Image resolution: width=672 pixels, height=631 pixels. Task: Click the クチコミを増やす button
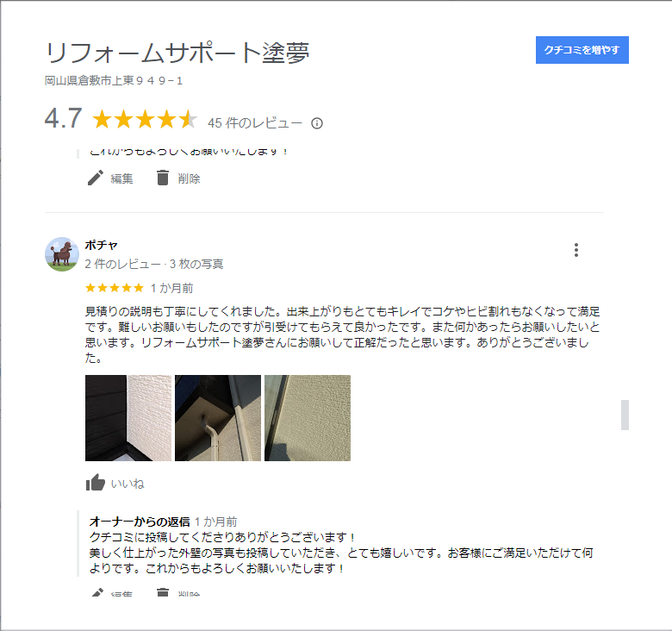[x=582, y=50]
